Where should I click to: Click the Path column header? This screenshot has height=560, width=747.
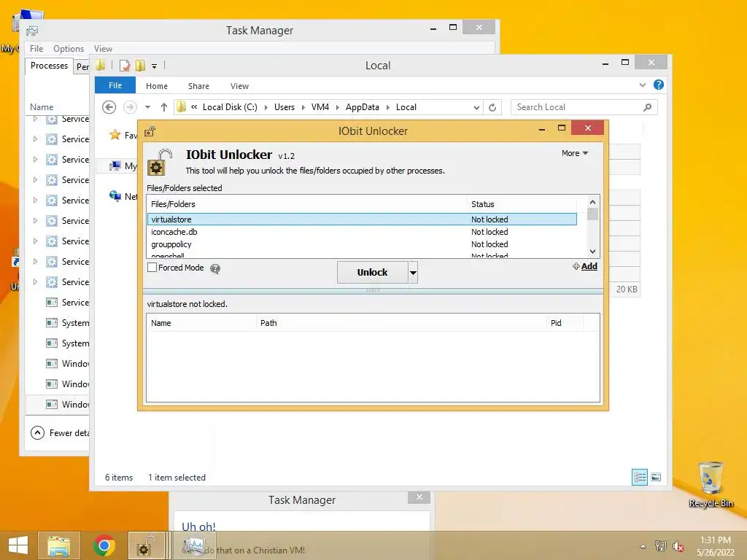click(x=401, y=323)
